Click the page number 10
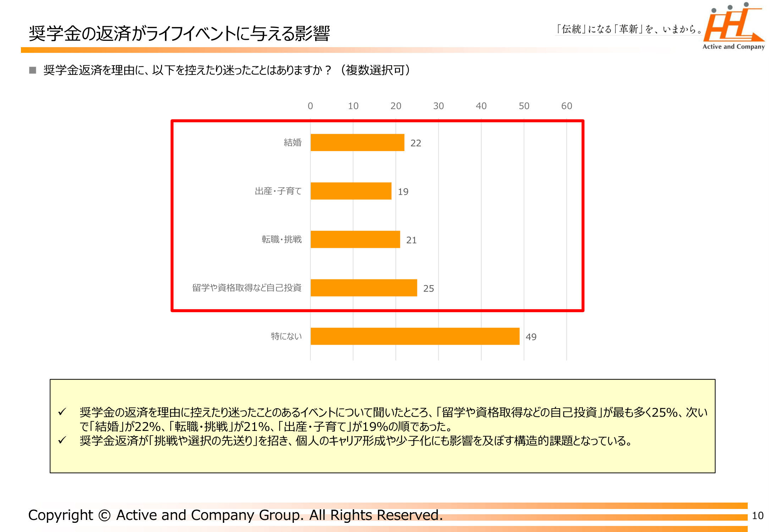This screenshot has width=769, height=532. 757,516
